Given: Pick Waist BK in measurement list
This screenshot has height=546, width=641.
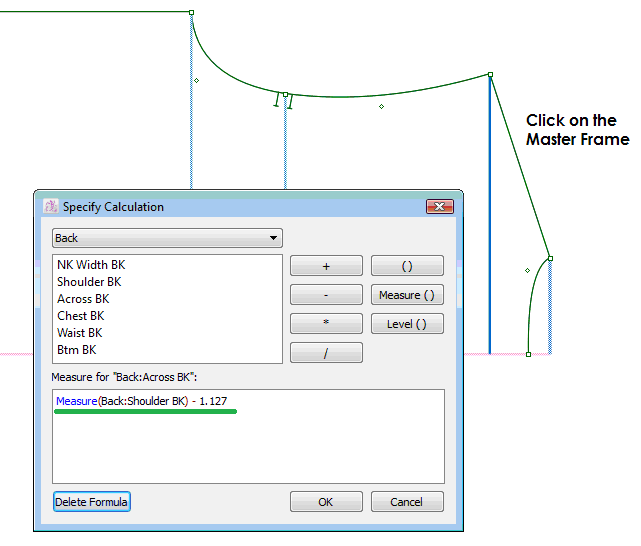Looking at the screenshot, I should pos(79,333).
